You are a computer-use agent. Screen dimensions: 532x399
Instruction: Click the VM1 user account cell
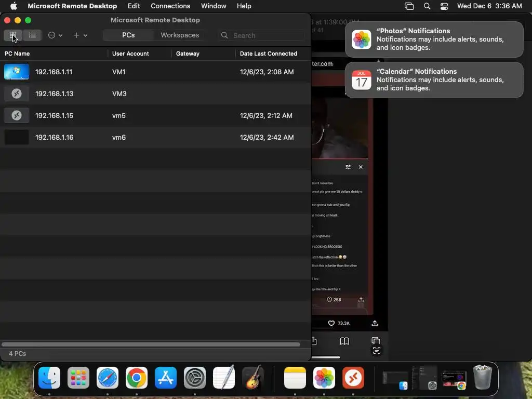click(119, 72)
